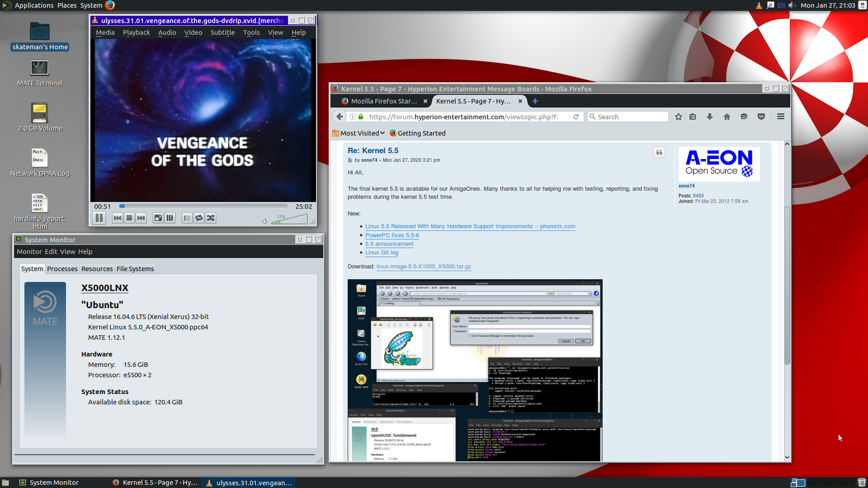Open VLC Tools menu
868x488 pixels.
tap(251, 33)
